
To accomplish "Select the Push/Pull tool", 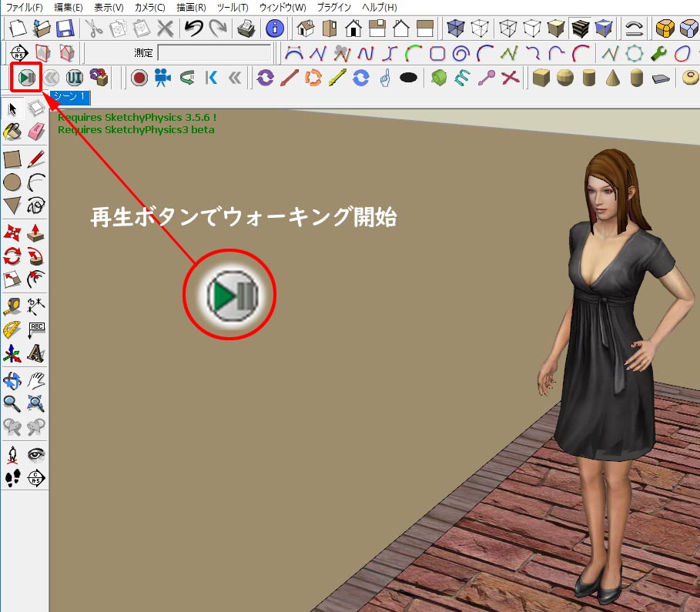I will tap(36, 232).
